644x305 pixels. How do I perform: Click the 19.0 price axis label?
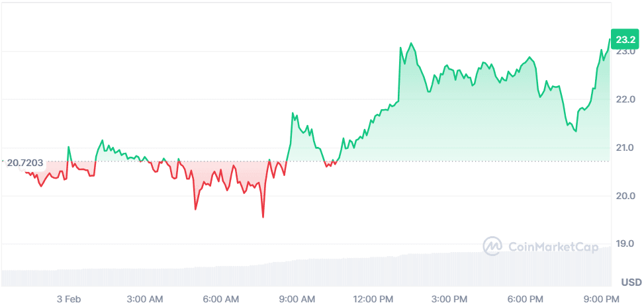pyautogui.click(x=627, y=244)
